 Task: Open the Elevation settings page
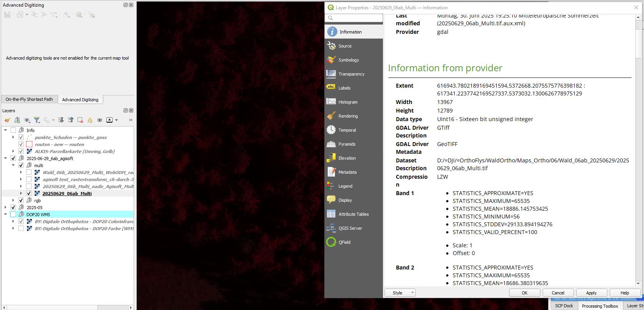(353, 158)
